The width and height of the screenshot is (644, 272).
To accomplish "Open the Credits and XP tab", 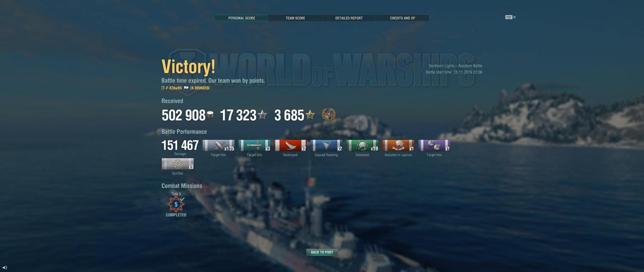I will point(402,18).
